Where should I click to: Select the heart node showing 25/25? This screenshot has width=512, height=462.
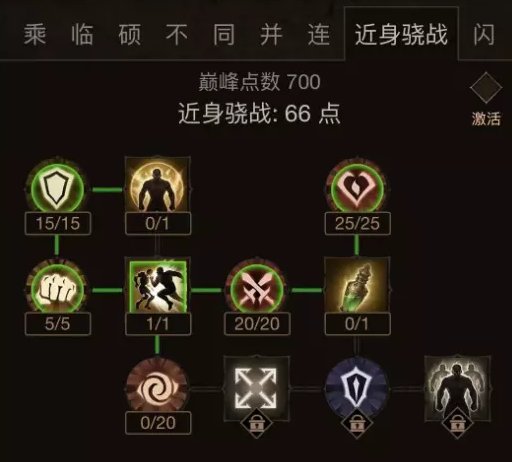click(x=357, y=189)
